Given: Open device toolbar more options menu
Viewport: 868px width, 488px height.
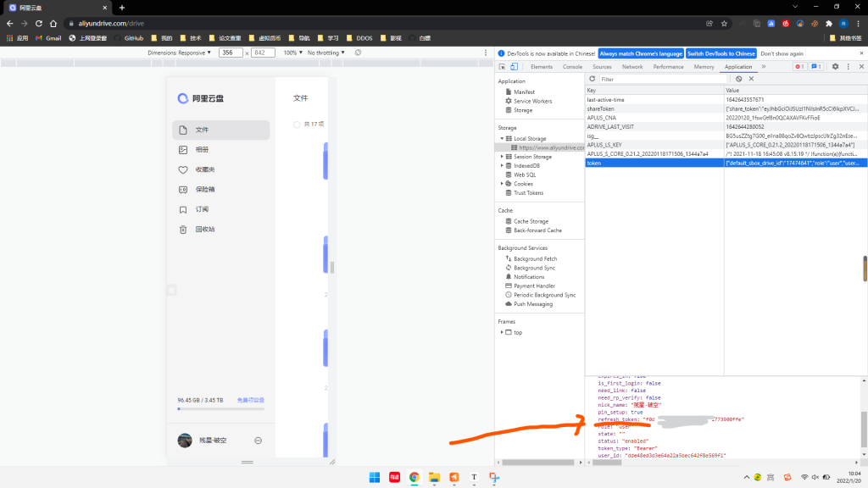Looking at the screenshot, I should coord(486,53).
